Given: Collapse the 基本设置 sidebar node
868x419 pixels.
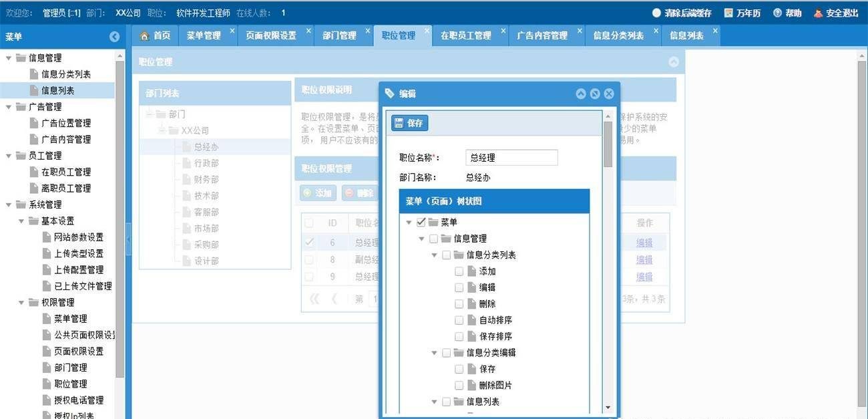Looking at the screenshot, I should point(21,221).
